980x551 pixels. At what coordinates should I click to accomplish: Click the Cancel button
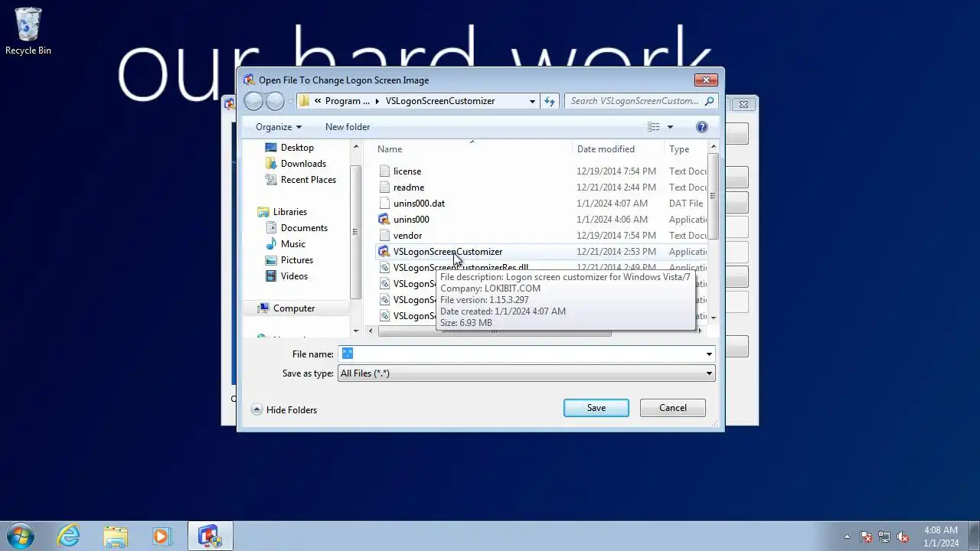(673, 408)
